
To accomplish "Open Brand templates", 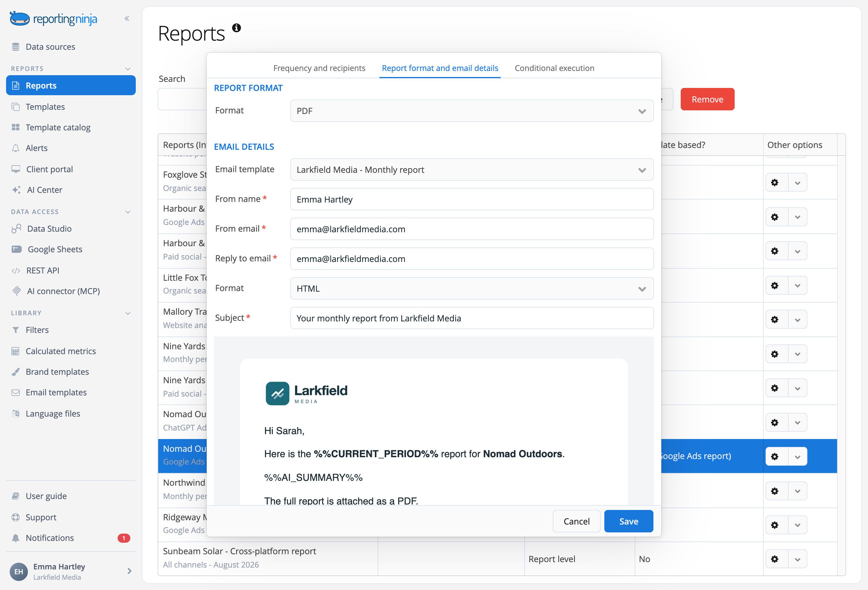I will 57,371.
